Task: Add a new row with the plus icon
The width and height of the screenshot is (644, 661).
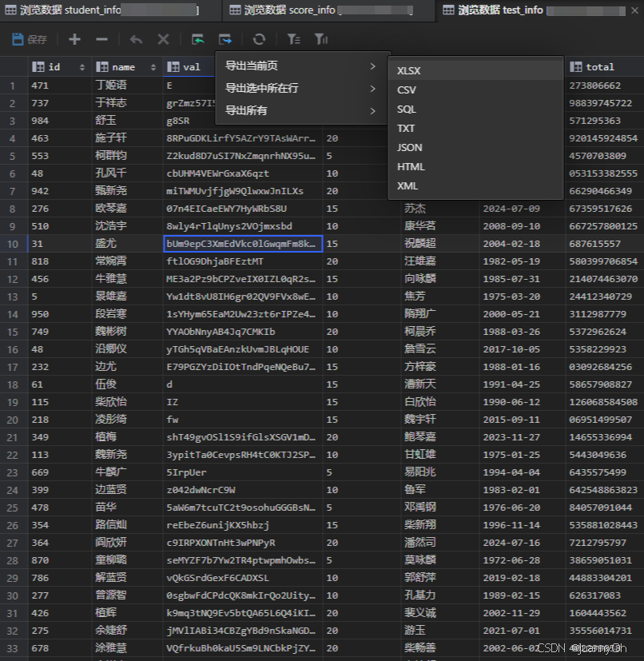Action: (75, 38)
